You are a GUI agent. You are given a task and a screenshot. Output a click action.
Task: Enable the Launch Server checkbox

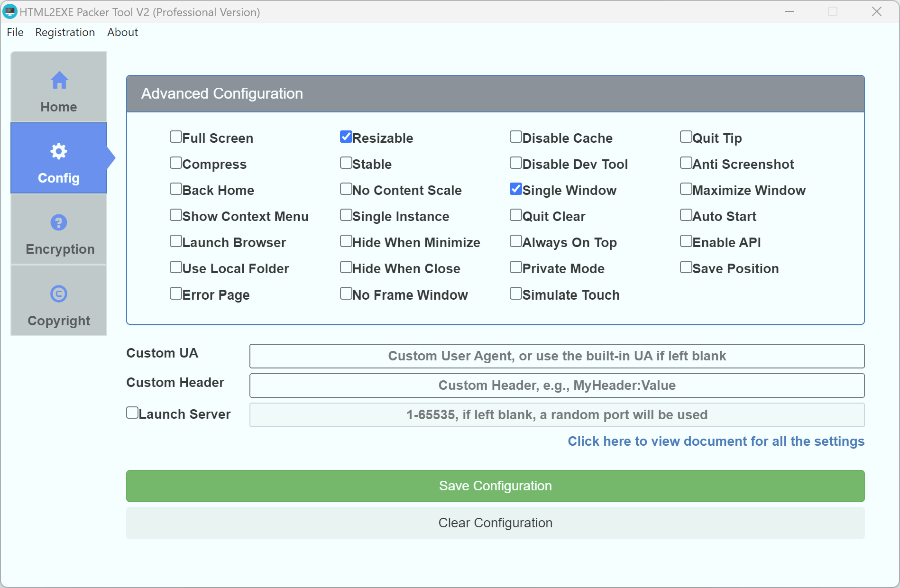(132, 413)
